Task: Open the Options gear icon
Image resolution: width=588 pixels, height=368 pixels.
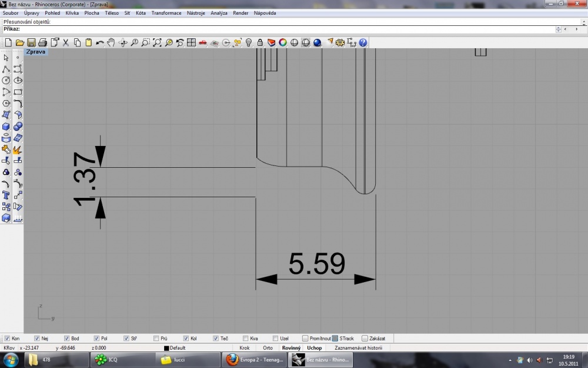Action: [x=340, y=42]
